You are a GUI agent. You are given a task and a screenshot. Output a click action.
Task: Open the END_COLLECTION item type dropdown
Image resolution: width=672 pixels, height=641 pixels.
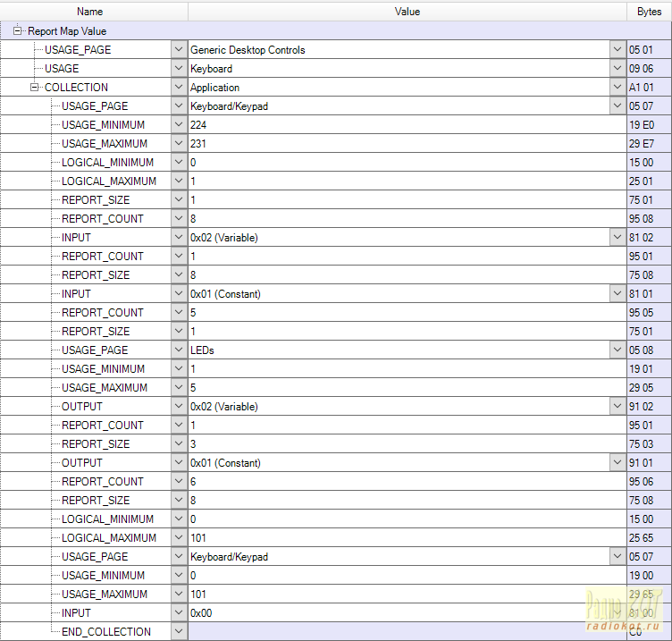(179, 632)
